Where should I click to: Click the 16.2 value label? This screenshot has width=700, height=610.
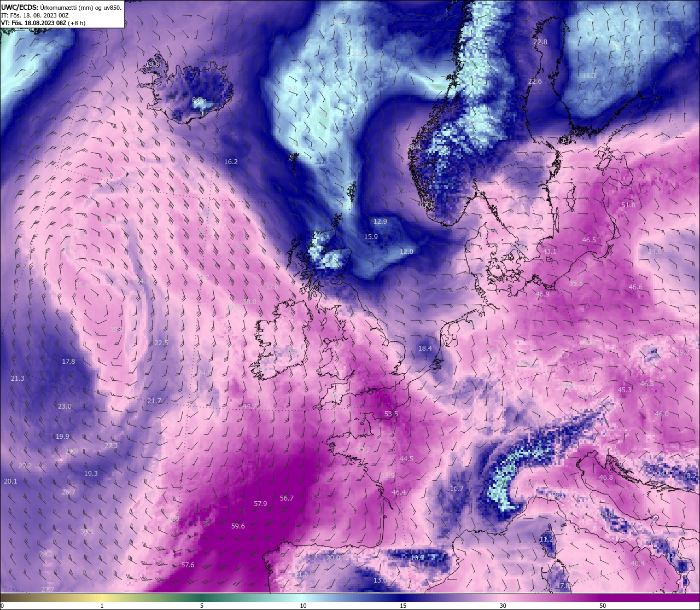[231, 161]
